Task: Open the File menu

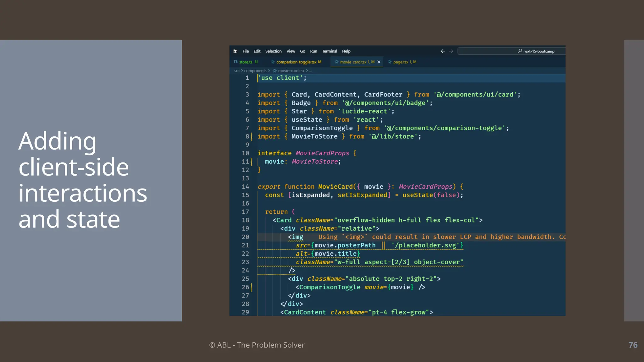Action: coord(246,51)
